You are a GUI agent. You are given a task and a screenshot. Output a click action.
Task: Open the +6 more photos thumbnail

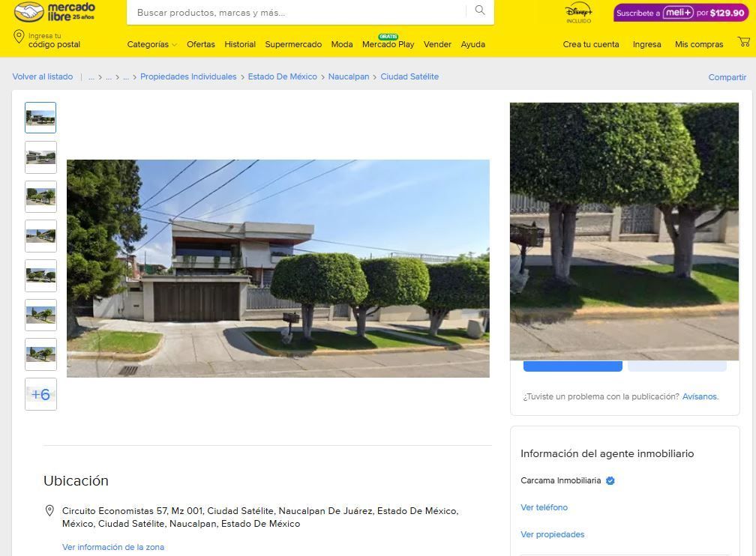click(40, 394)
